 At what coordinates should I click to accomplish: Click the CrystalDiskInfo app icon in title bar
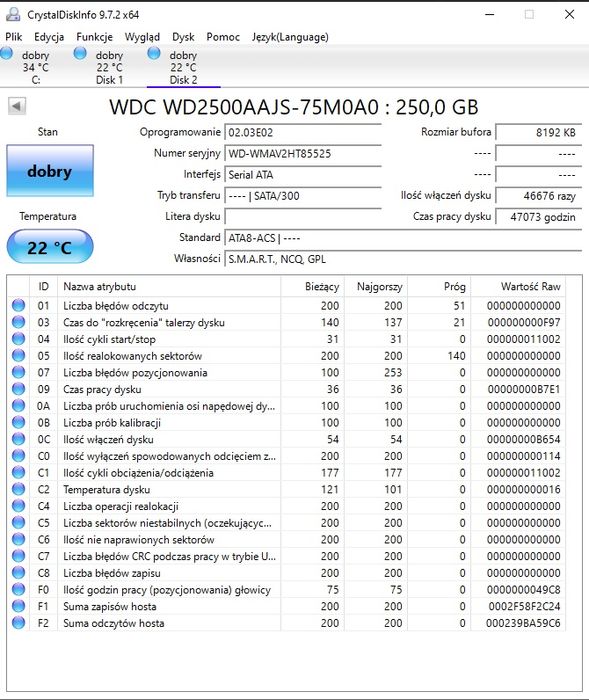click(13, 14)
